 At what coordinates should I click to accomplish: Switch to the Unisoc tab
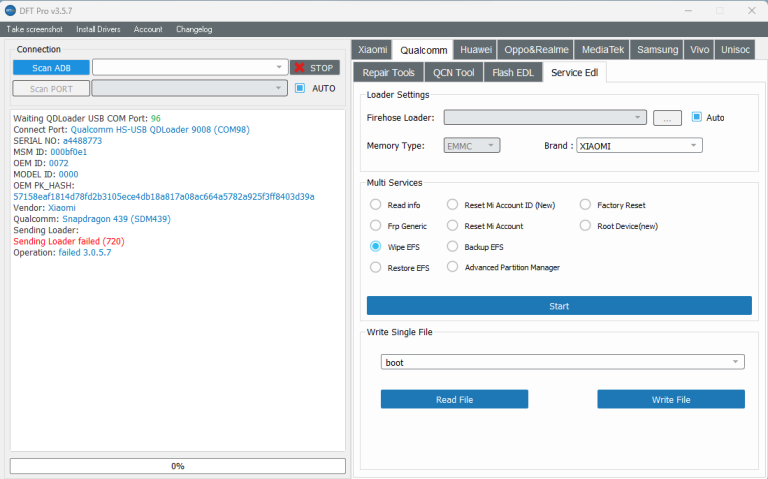coord(735,49)
